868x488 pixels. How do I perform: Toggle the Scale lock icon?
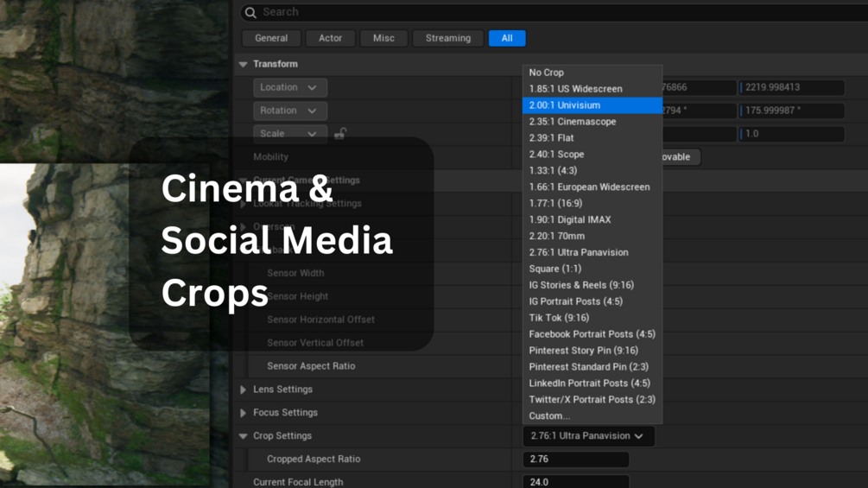(340, 133)
